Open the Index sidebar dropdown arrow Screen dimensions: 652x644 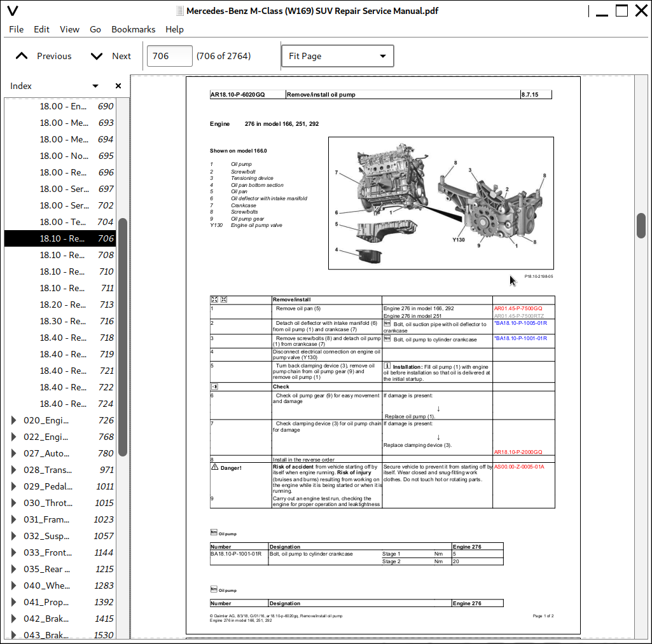pos(95,86)
